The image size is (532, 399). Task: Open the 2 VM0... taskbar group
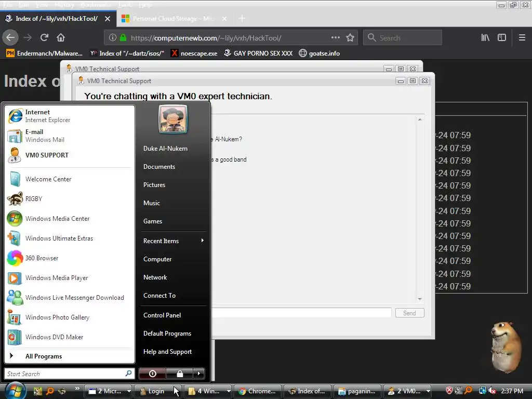(x=407, y=391)
